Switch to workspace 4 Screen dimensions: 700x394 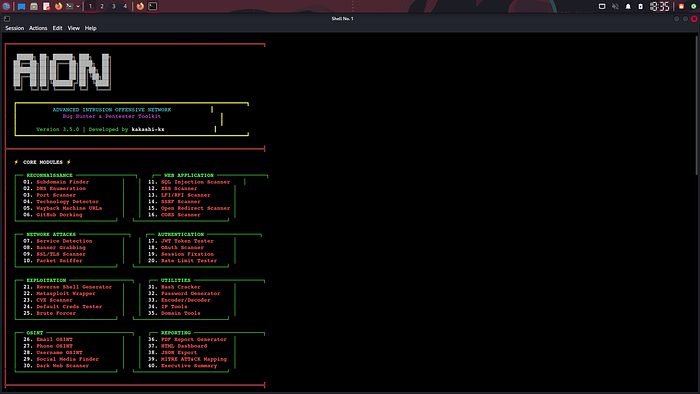pos(125,6)
